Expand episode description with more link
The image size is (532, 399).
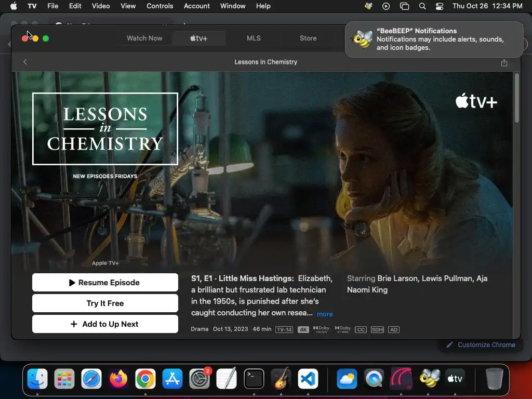(325, 314)
